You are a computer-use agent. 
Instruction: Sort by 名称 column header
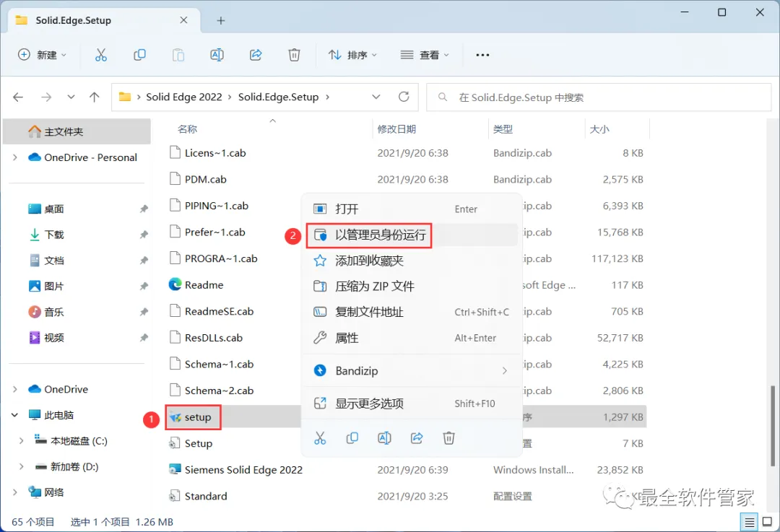coord(188,129)
